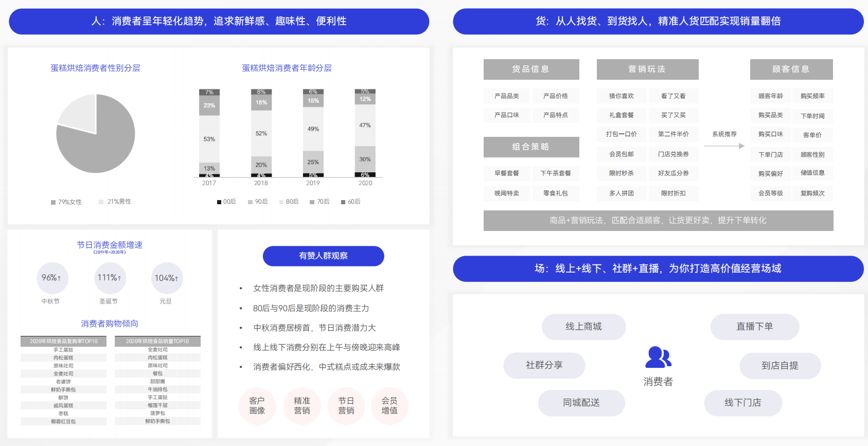The width and height of the screenshot is (868, 446).
Task: Click the 猜你喜欢 tag
Action: pyautogui.click(x=621, y=96)
